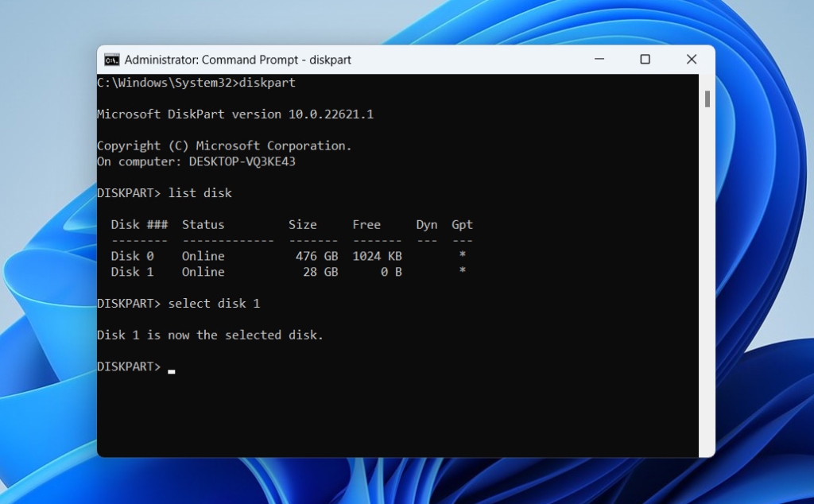Click the Status column header
Screen dimensions: 814x504
click(203, 224)
